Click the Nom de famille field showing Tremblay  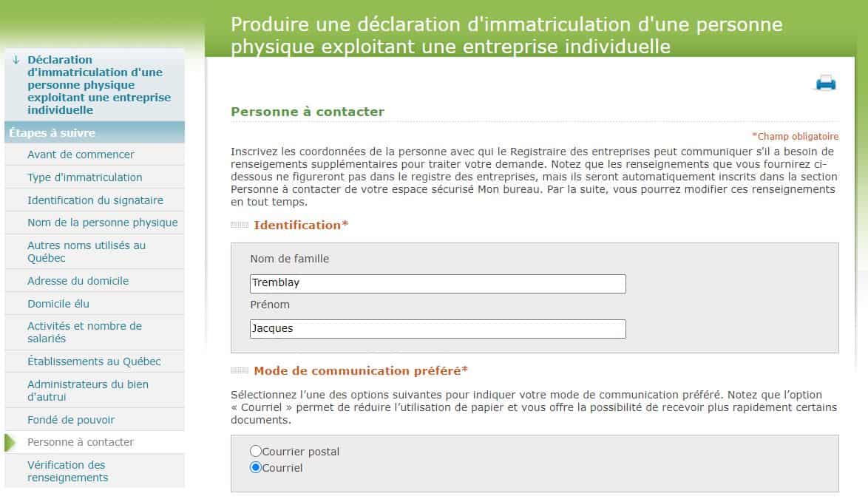(x=438, y=283)
